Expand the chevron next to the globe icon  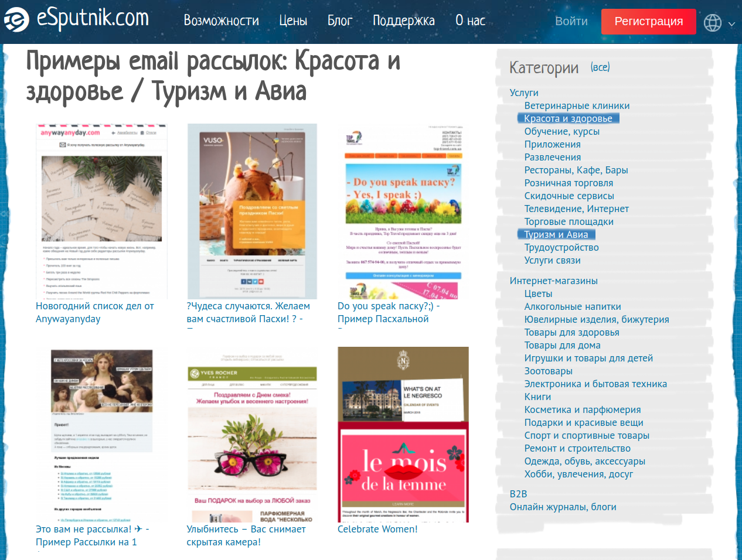(x=731, y=25)
